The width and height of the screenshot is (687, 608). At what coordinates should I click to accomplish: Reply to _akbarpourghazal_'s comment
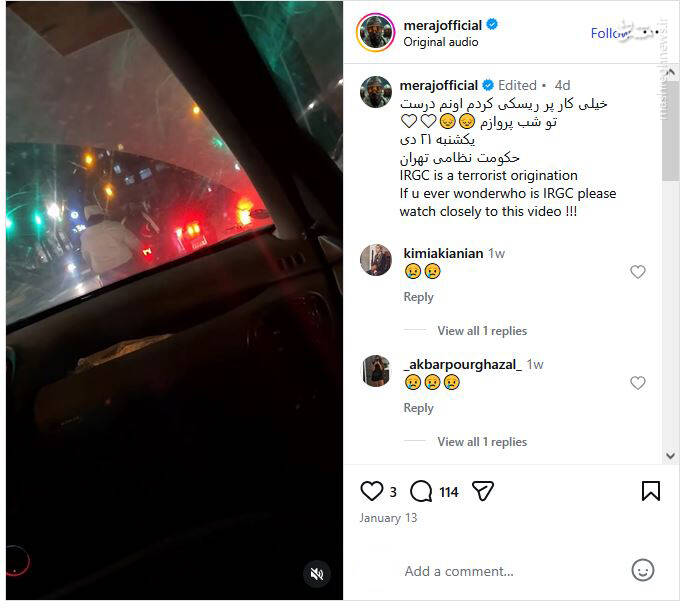coord(418,408)
